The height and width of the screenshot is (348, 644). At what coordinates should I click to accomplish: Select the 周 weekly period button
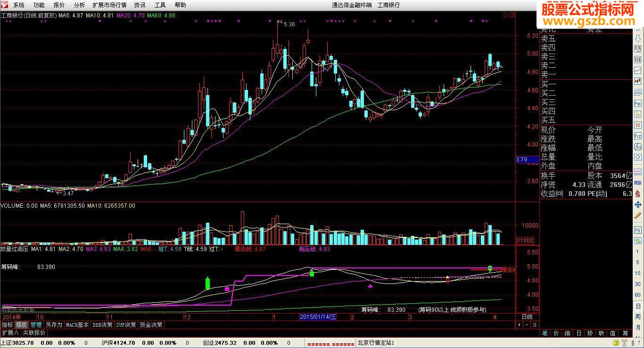pyautogui.click(x=638, y=316)
